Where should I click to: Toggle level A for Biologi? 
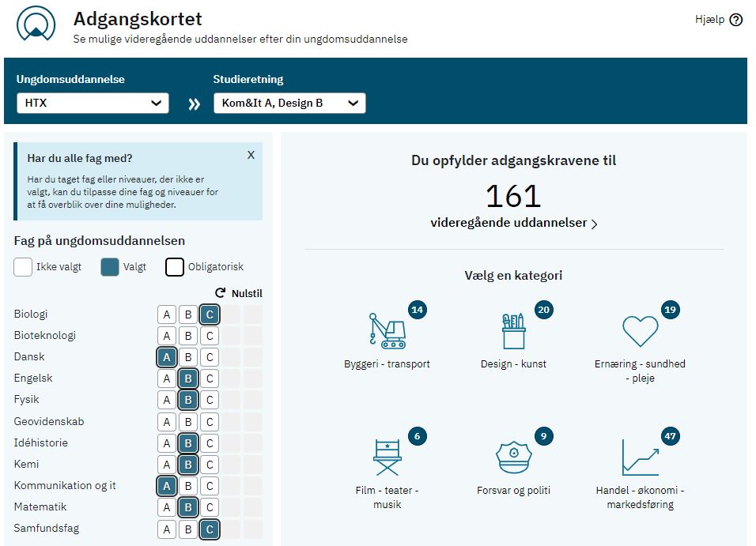166,314
